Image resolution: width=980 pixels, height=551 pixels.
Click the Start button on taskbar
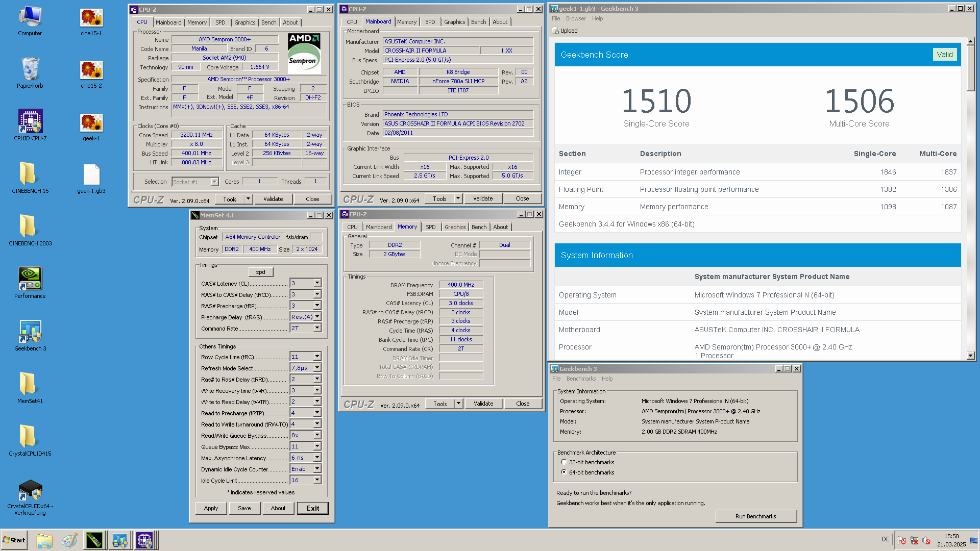(14, 540)
